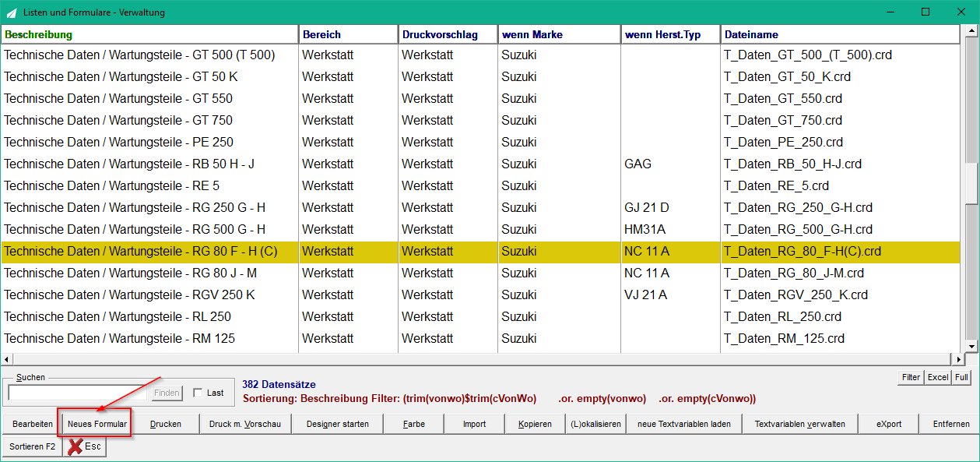Click the app icon in title bar
Image resolution: width=980 pixels, height=462 pixels.
click(x=11, y=12)
